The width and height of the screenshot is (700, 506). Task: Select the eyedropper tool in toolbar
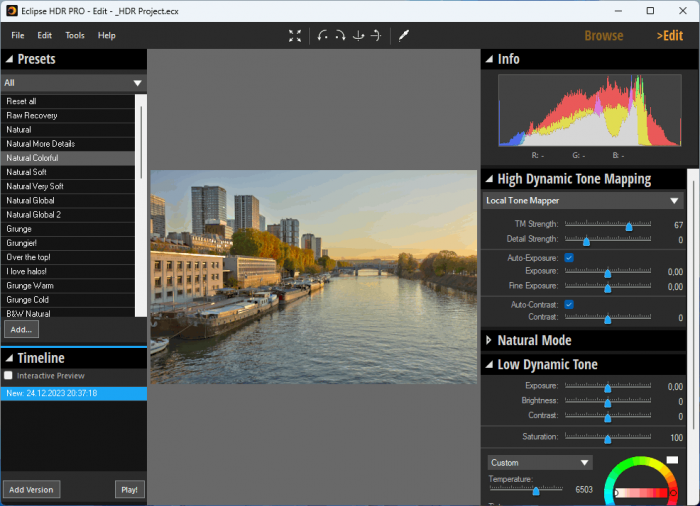[404, 35]
